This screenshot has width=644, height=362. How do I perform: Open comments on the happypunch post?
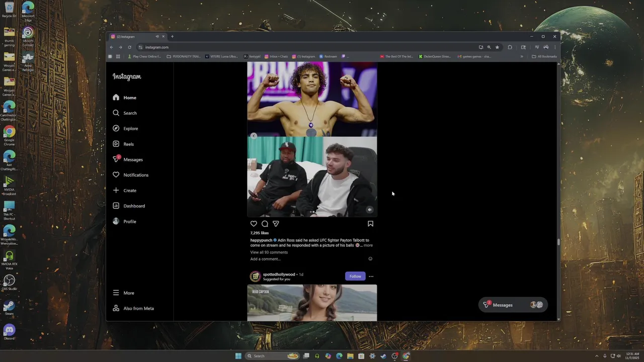click(x=265, y=224)
